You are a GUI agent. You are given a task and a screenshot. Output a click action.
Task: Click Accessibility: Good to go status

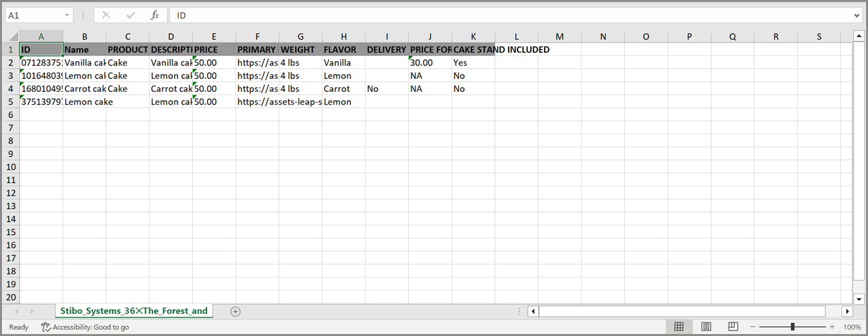tap(85, 327)
